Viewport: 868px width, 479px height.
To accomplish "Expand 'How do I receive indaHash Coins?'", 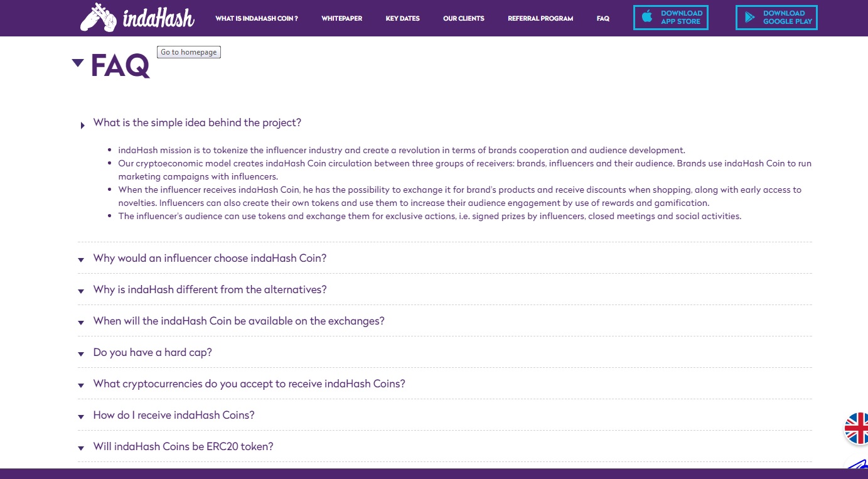I will tap(174, 415).
